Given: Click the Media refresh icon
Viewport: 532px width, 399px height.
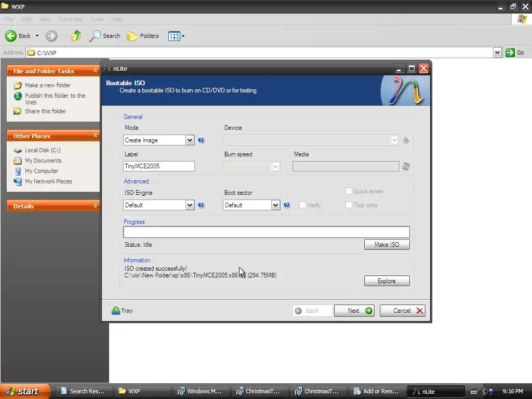Looking at the screenshot, I should tap(406, 166).
